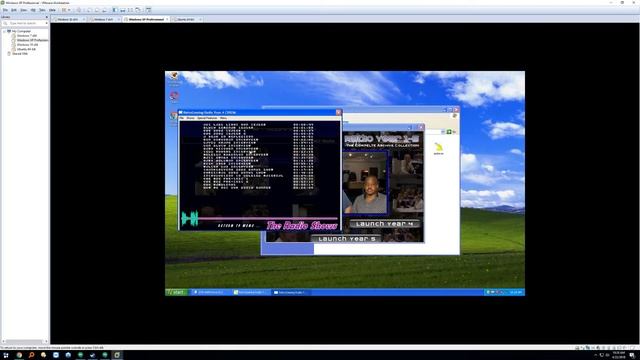This screenshot has width=640, height=360.
Task: Open the Windows notification center icon
Action: coord(632,355)
